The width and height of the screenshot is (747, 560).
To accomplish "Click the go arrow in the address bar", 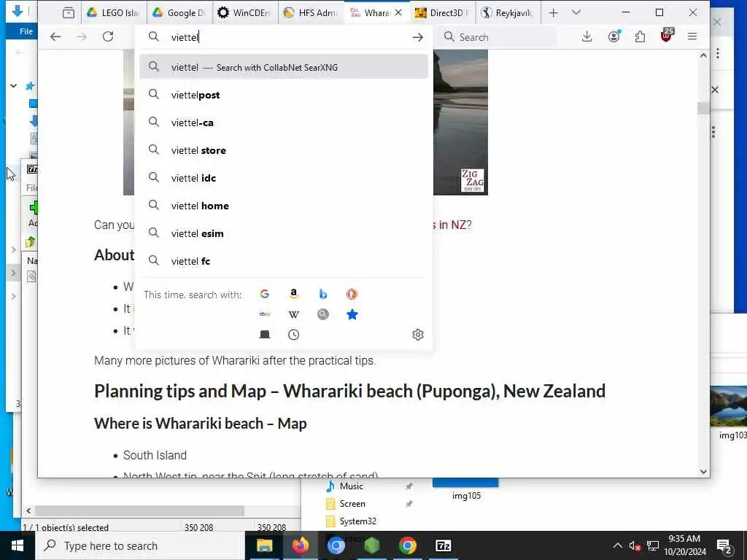I will coord(418,37).
